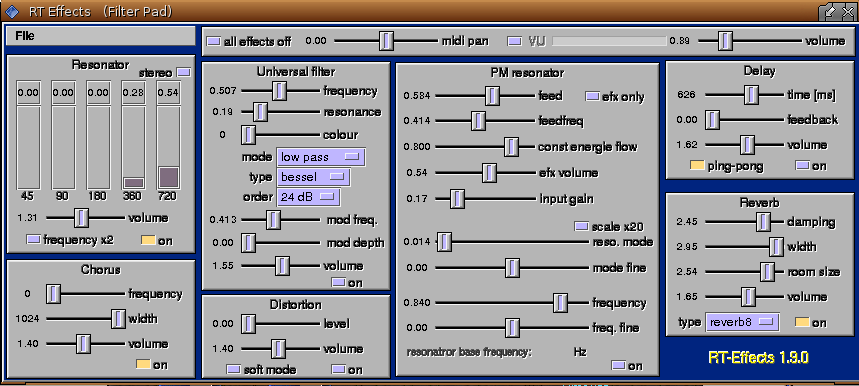Click the feedfreq slider handle

click(478, 120)
